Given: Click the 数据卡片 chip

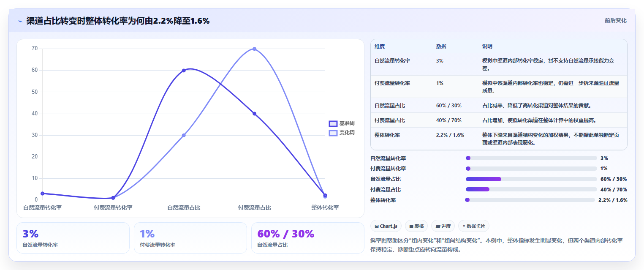Looking at the screenshot, I should pyautogui.click(x=474, y=226).
